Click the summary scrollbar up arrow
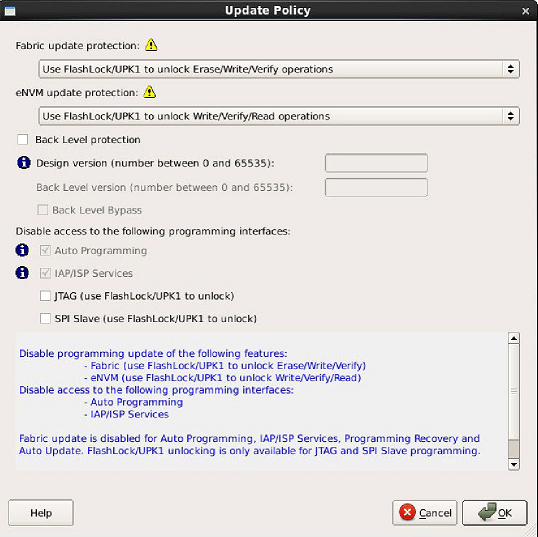Image resolution: width=538 pixels, height=537 pixels. [x=514, y=338]
